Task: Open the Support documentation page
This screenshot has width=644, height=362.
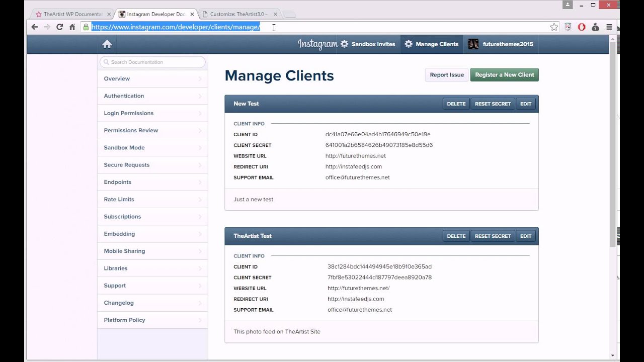Action: pyautogui.click(x=152, y=286)
